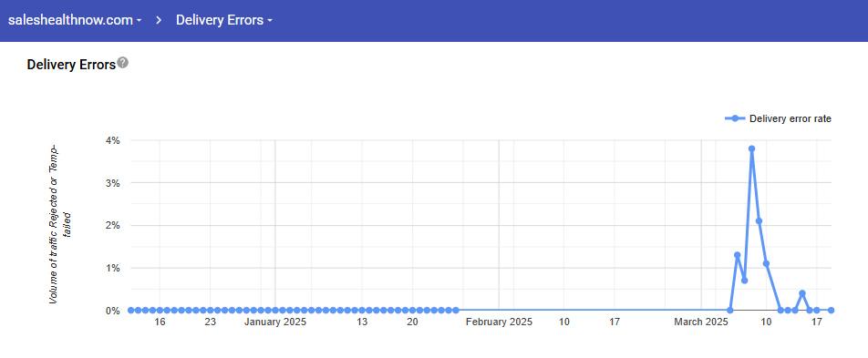Click the 0% y-axis label

tap(113, 311)
